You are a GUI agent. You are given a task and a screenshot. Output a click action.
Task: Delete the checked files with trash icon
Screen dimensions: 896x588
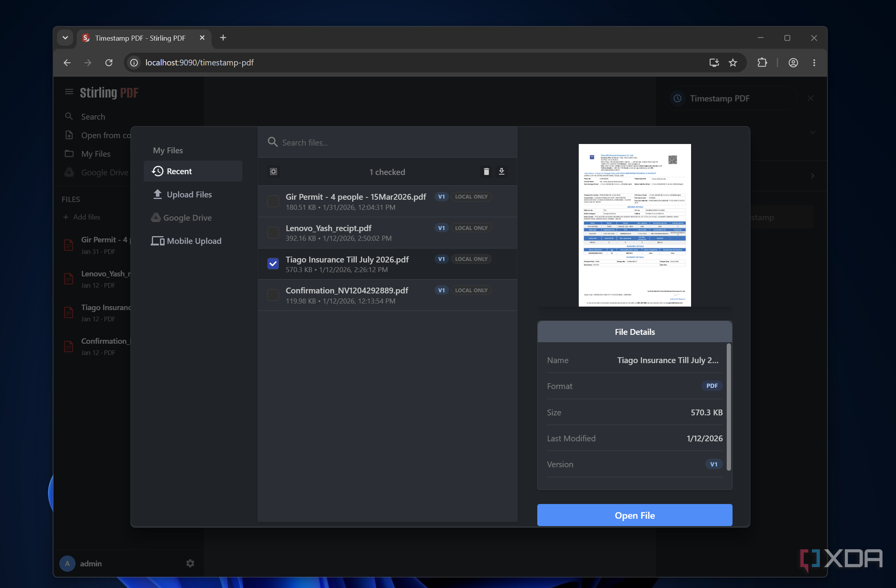[487, 171]
